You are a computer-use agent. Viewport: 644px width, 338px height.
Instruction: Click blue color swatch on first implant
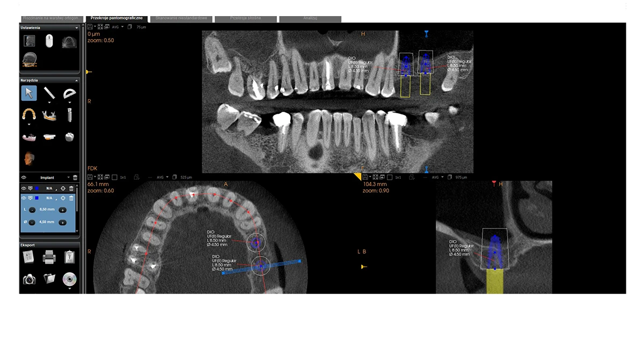(37, 188)
